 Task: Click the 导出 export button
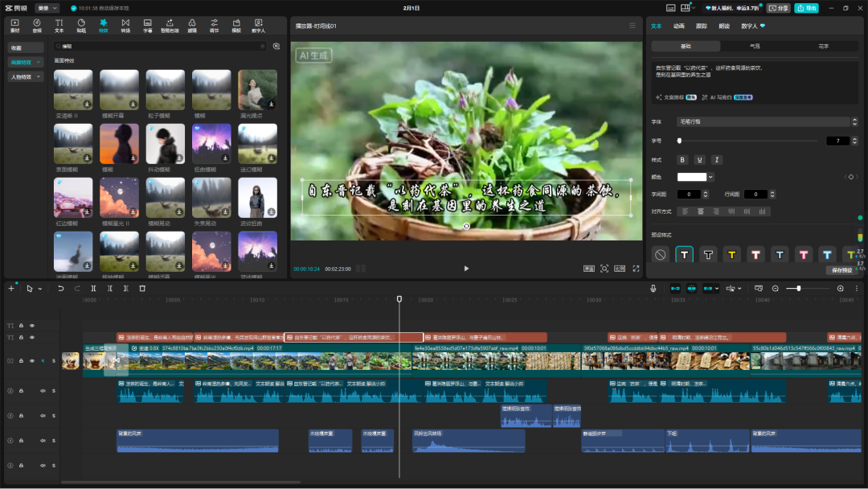coord(806,8)
